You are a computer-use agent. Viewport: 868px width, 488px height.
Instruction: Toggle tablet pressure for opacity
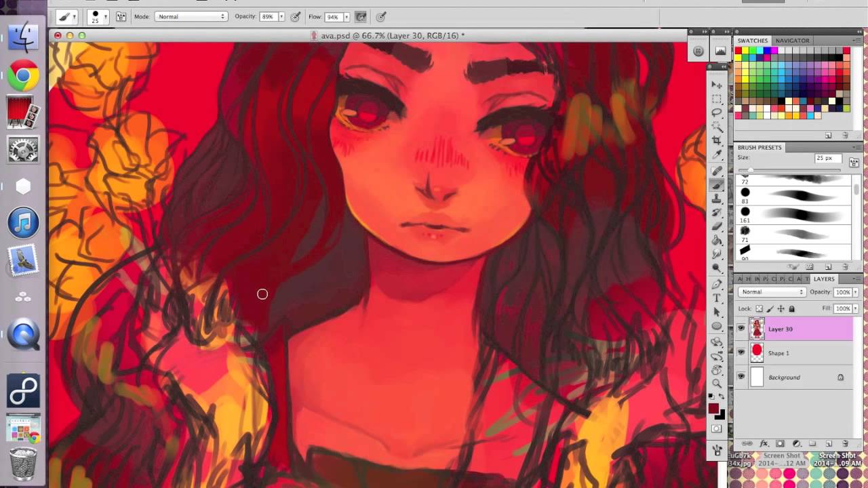coord(296,16)
